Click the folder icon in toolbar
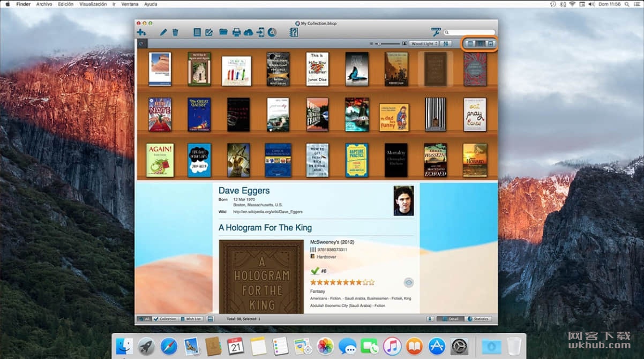Viewport: 644px width, 359px height. point(223,33)
